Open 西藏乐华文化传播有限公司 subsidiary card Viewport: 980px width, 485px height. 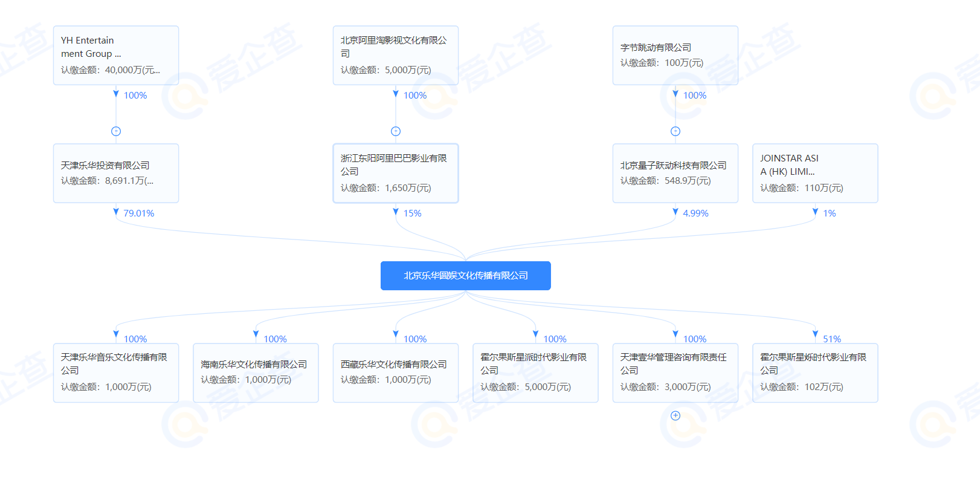[x=396, y=373]
